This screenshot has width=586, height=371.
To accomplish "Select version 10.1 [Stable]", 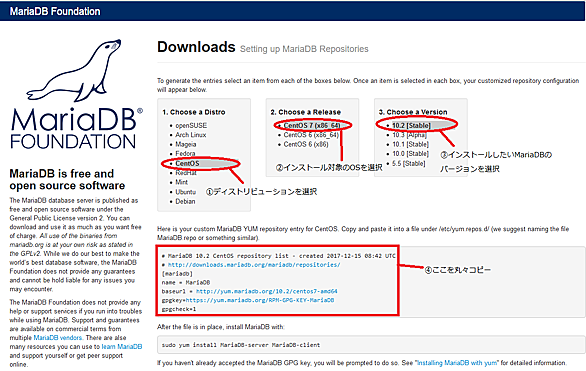I will 410,144.
